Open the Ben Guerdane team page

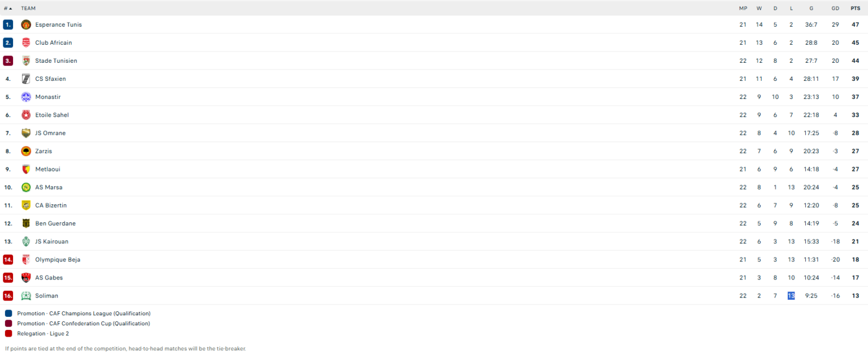click(55, 223)
